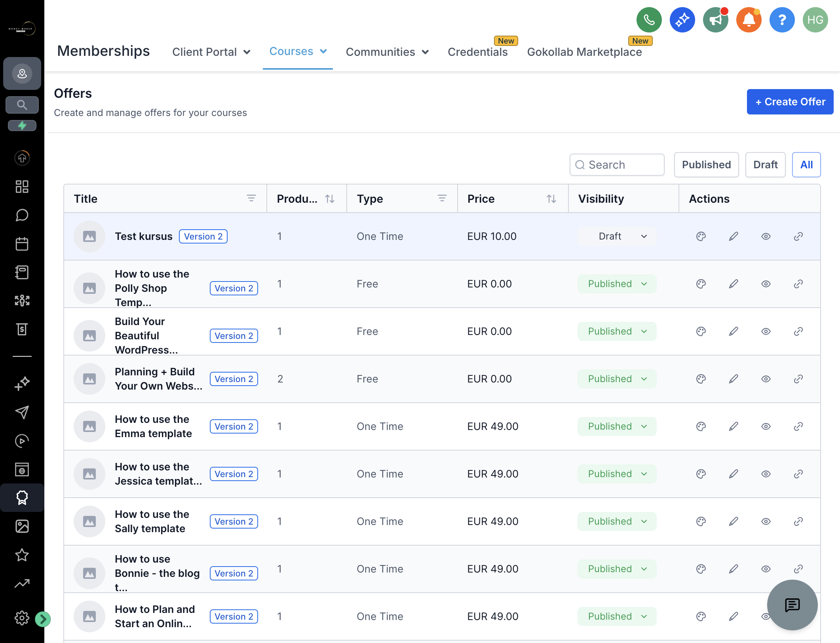Expand the Client Portal menu

[211, 52]
